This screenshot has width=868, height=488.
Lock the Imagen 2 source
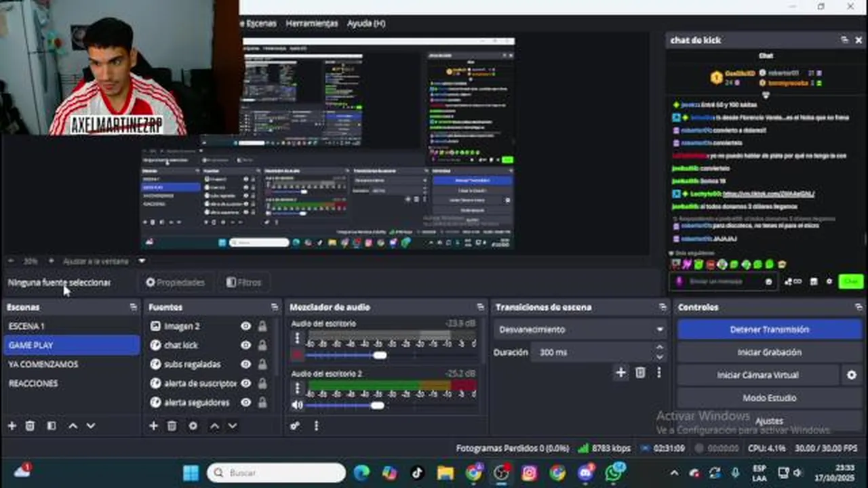pyautogui.click(x=262, y=326)
